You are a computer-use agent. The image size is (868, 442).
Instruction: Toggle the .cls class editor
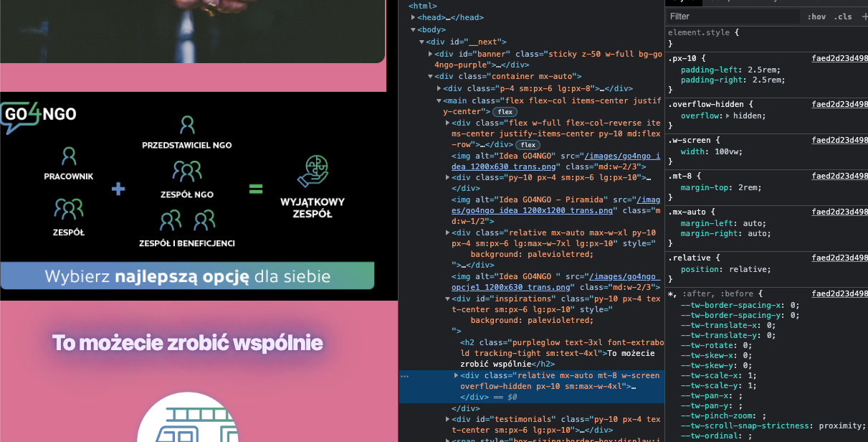tap(844, 17)
